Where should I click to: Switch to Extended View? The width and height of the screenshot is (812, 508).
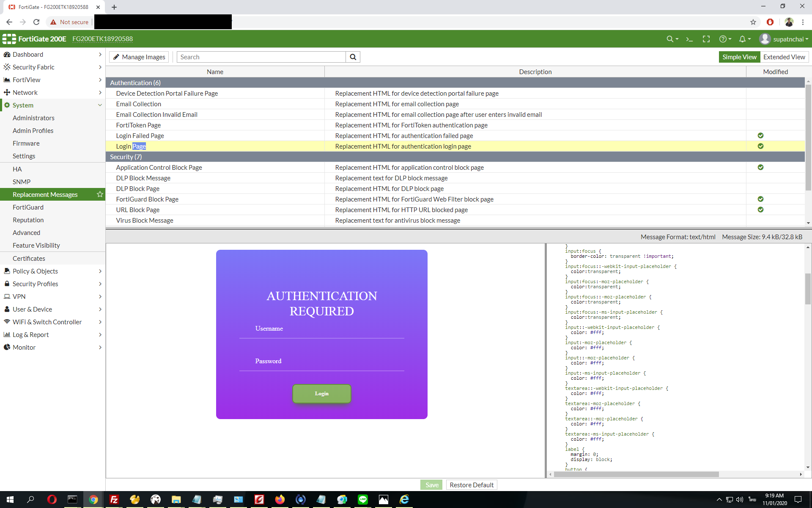(784, 57)
